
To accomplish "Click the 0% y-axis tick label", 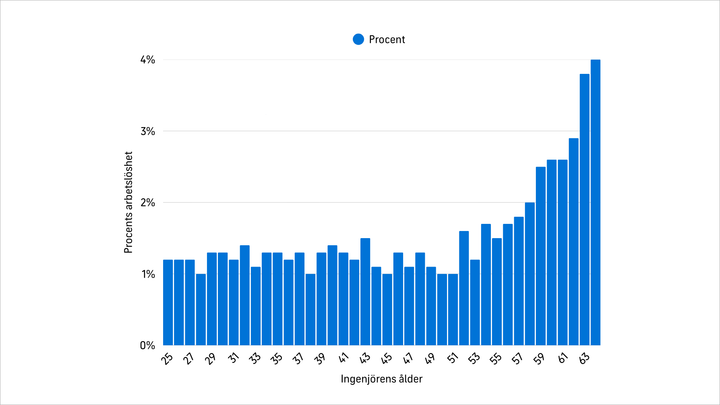I will 147,345.
